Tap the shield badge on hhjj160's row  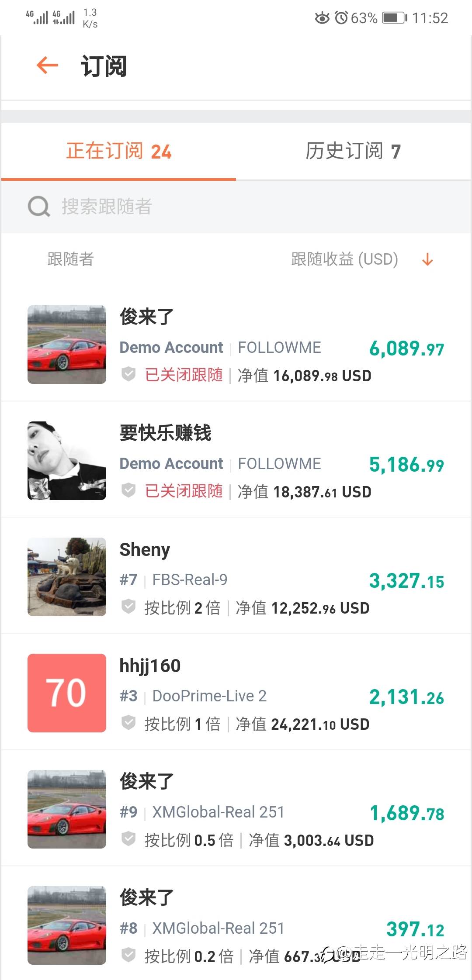click(x=128, y=723)
